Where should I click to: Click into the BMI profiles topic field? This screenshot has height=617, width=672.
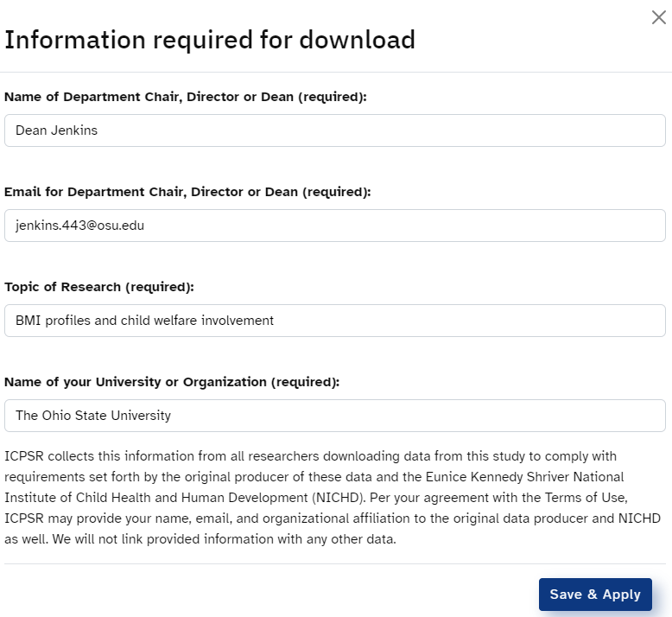(335, 321)
